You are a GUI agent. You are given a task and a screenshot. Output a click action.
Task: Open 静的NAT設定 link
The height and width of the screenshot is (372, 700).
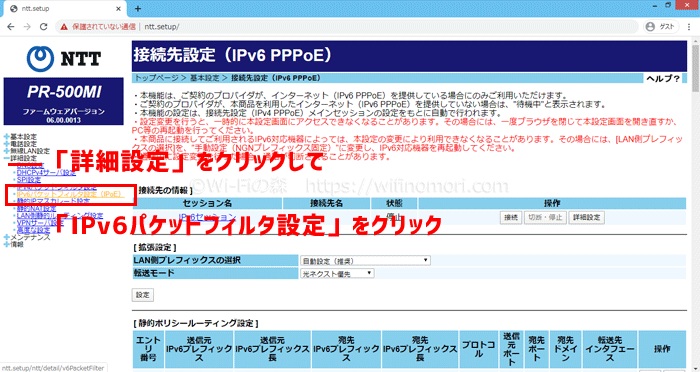pos(37,209)
